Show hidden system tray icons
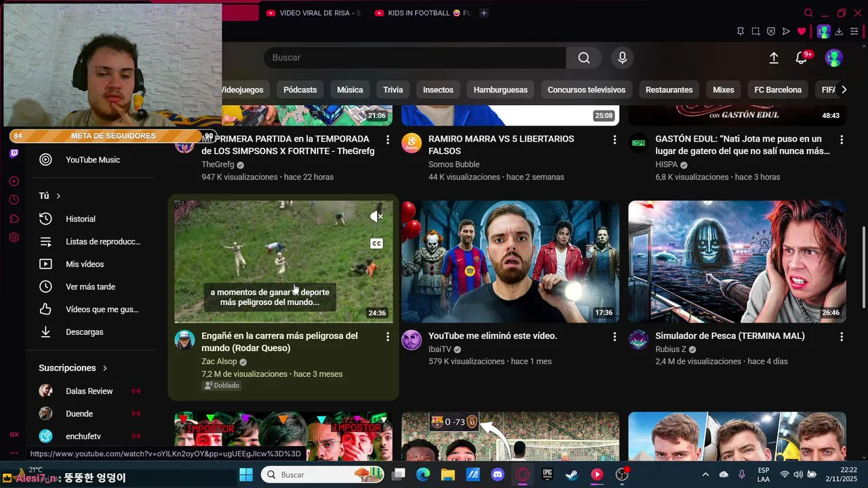868x488 pixels. (x=705, y=475)
